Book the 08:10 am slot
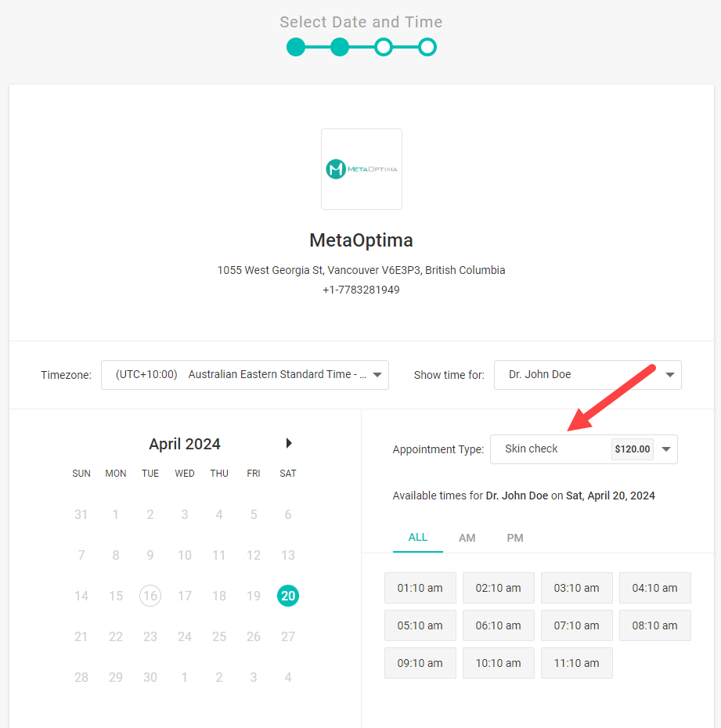This screenshot has width=721, height=728. (x=655, y=625)
